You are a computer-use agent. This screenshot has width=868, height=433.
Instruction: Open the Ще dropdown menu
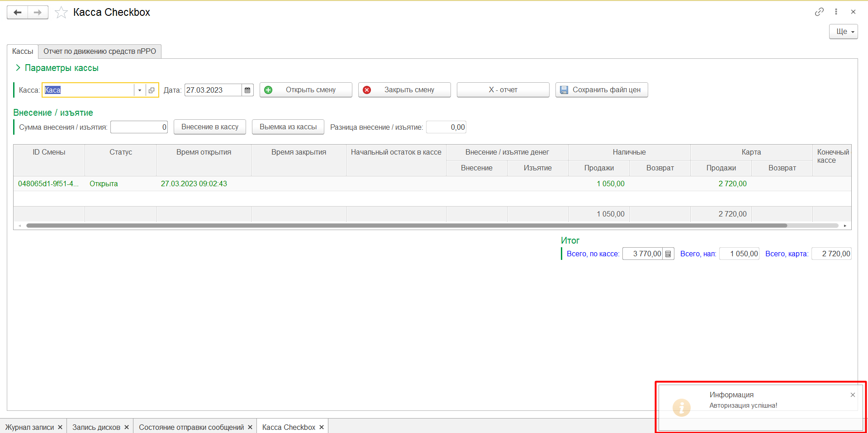(843, 32)
